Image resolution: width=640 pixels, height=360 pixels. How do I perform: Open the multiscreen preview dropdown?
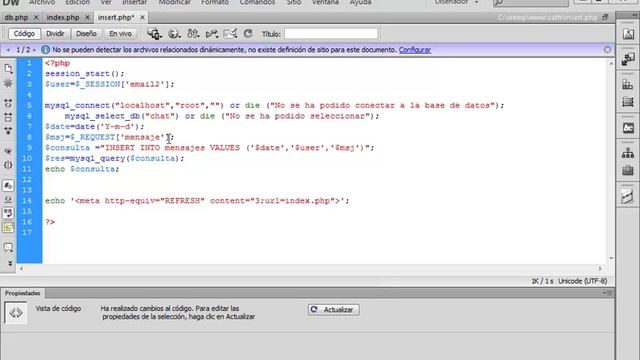(155, 34)
